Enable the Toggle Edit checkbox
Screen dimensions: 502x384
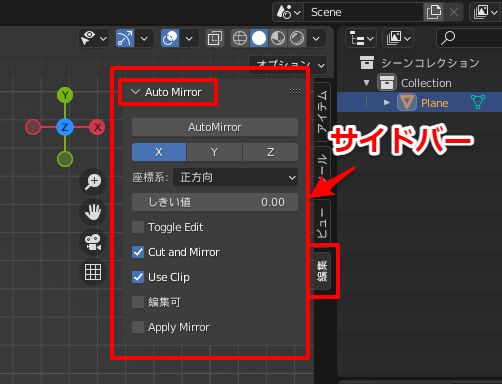click(138, 227)
